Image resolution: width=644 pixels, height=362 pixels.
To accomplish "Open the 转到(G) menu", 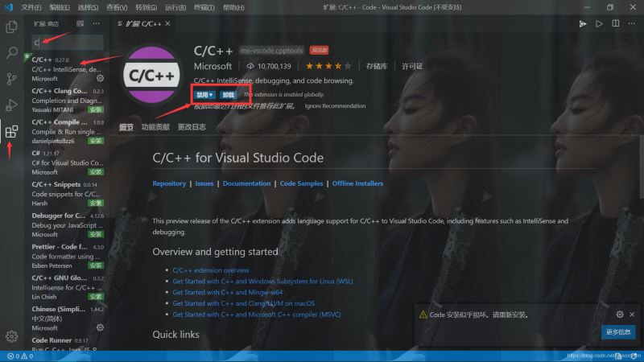I will tap(147, 7).
